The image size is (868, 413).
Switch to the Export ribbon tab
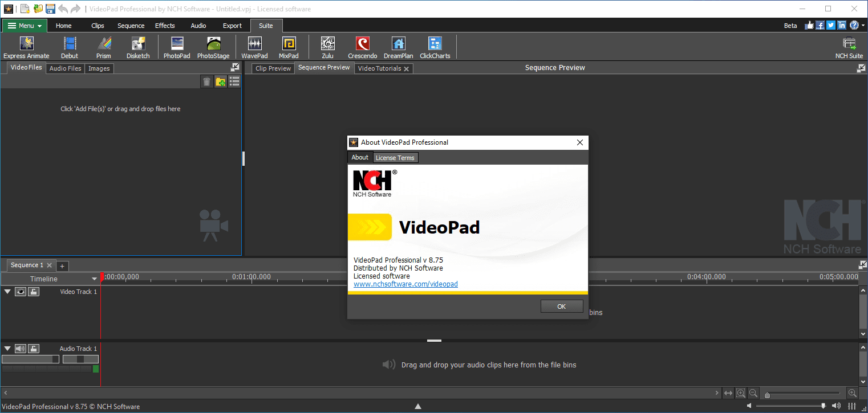[232, 26]
